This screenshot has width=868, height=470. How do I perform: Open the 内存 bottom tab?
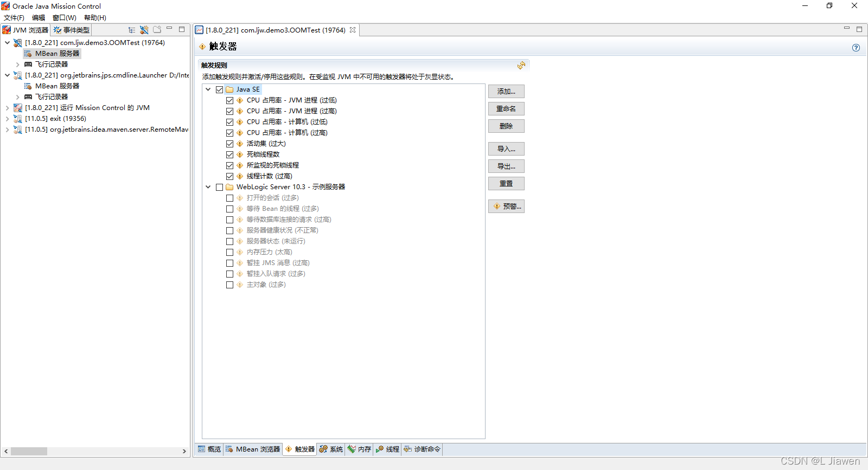click(x=359, y=449)
